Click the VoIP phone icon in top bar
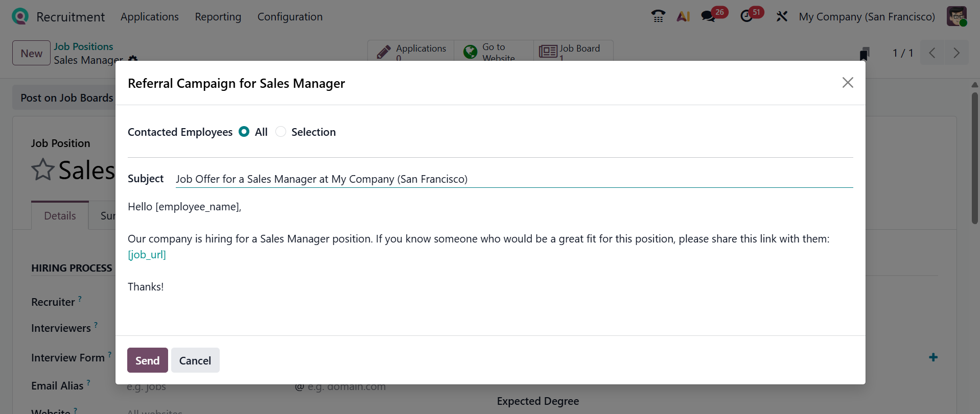 point(658,16)
